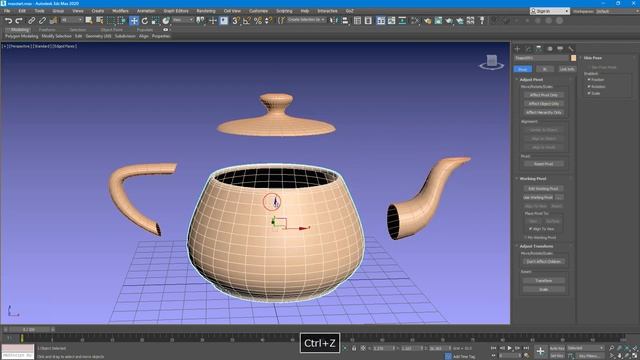640x360 pixels.
Task: Switch to the Modeling ribbon tab
Action: click(19, 30)
